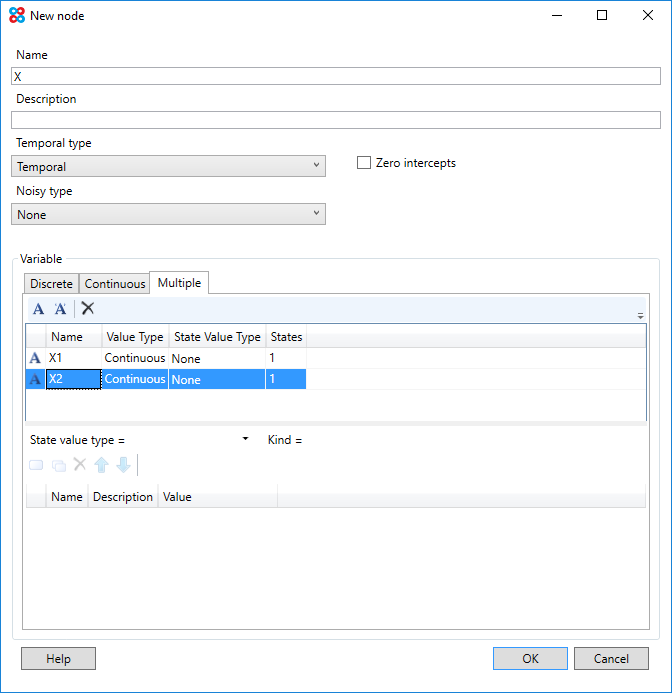Click the variable icon on the X1 row
The width and height of the screenshot is (672, 693).
(35, 358)
